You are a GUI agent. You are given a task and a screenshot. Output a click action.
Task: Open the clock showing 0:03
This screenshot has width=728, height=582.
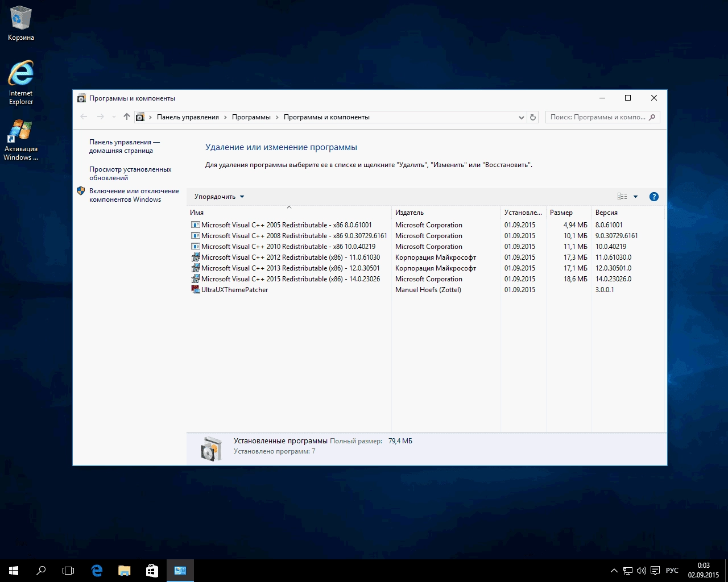704,570
